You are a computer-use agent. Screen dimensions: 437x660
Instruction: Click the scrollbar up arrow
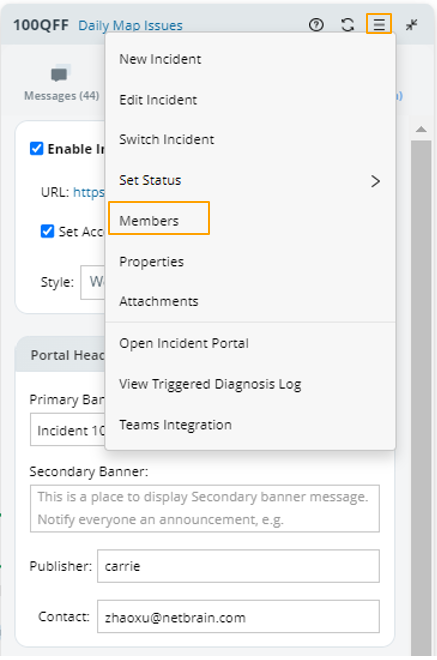[x=421, y=129]
